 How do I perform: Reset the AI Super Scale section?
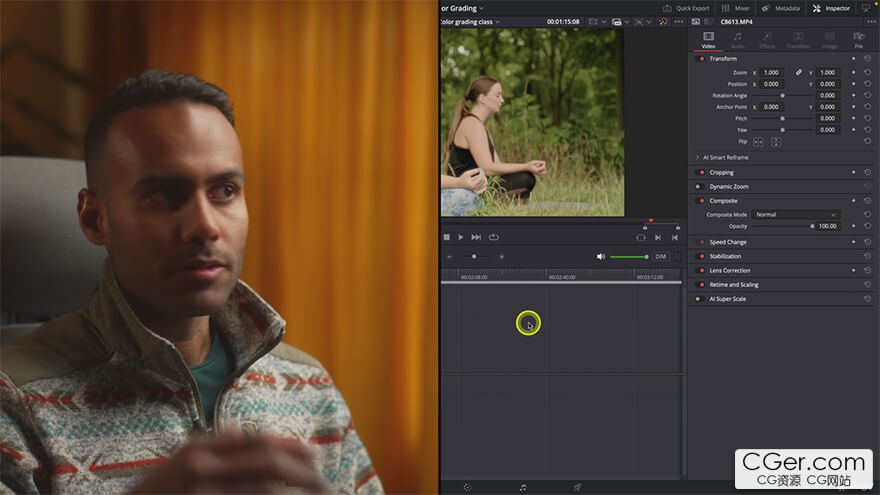[868, 299]
